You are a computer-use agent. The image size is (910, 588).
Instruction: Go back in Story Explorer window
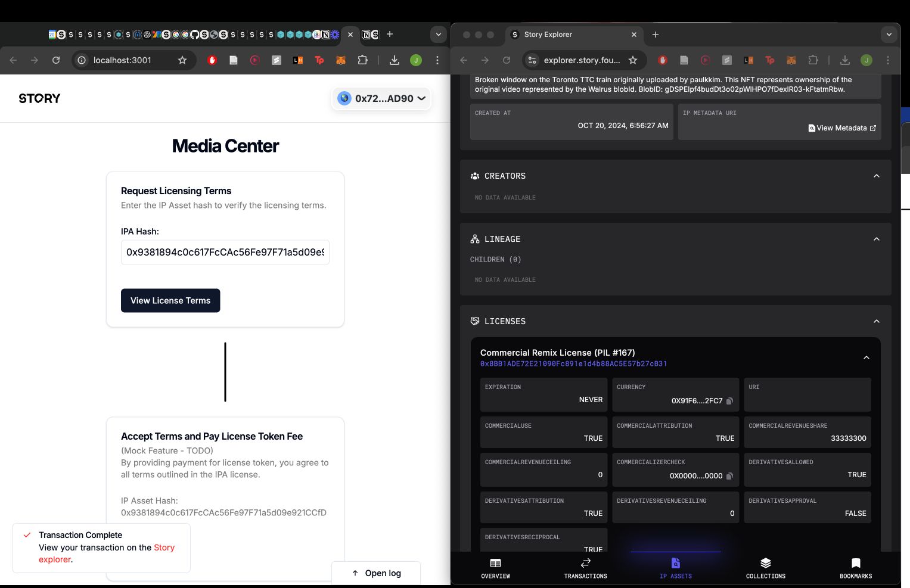click(x=464, y=60)
